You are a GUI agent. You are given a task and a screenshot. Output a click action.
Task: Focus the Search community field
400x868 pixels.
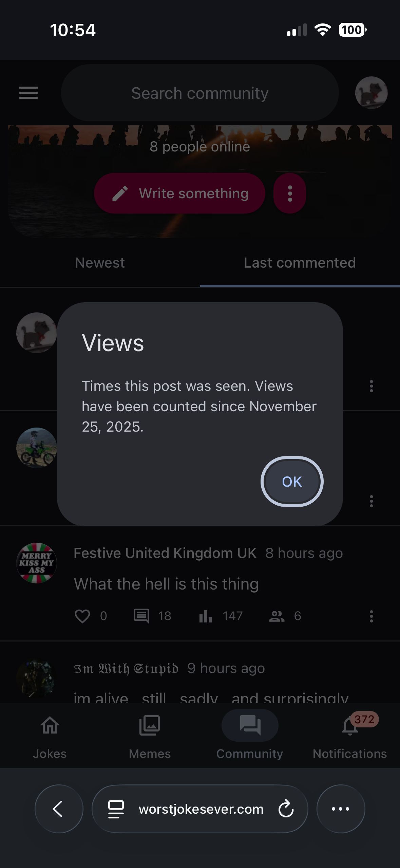click(199, 93)
